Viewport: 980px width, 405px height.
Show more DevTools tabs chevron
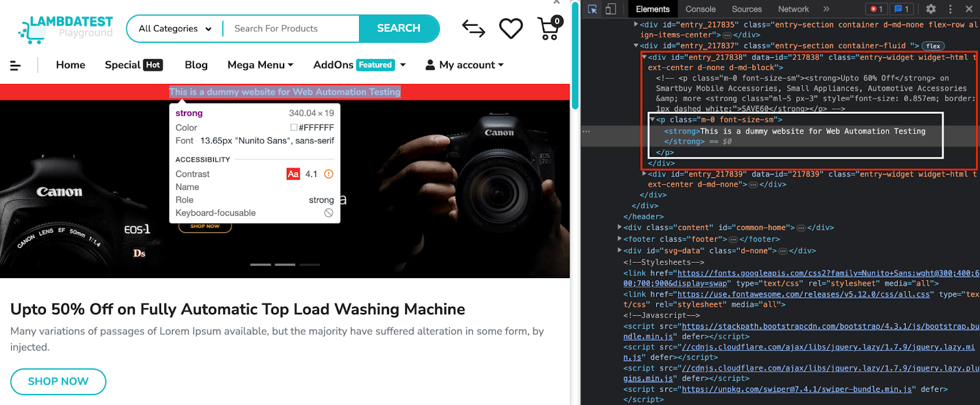[826, 9]
